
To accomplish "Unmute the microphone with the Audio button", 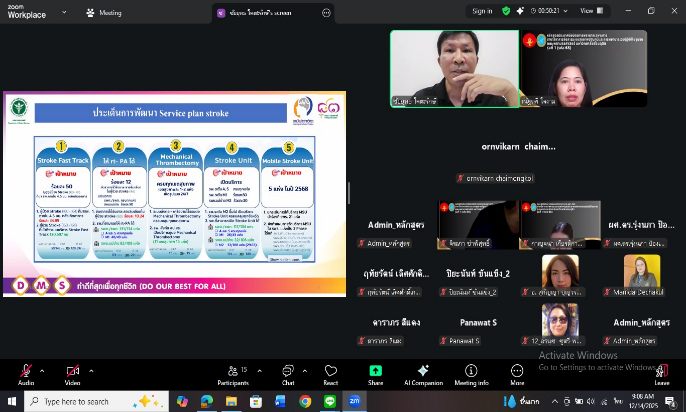I will (25, 371).
